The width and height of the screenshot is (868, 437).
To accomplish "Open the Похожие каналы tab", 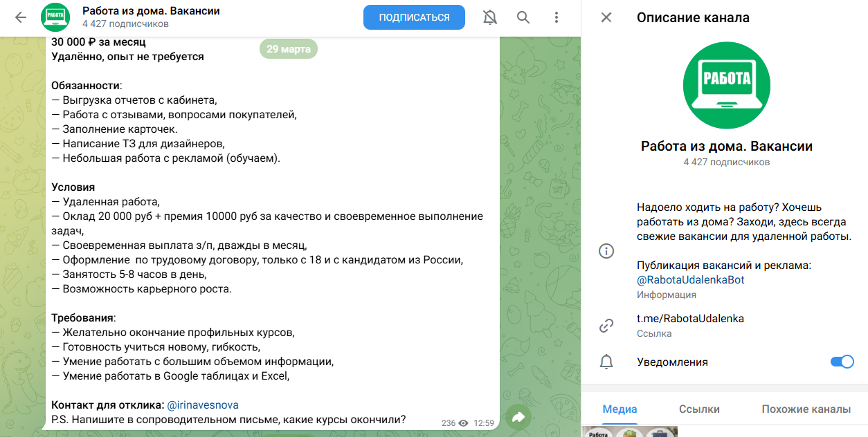I will [x=805, y=409].
